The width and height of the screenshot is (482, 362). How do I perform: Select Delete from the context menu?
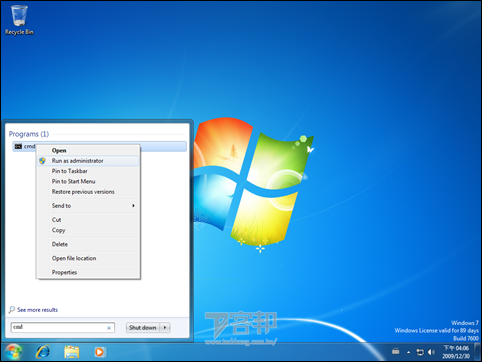tap(88, 244)
